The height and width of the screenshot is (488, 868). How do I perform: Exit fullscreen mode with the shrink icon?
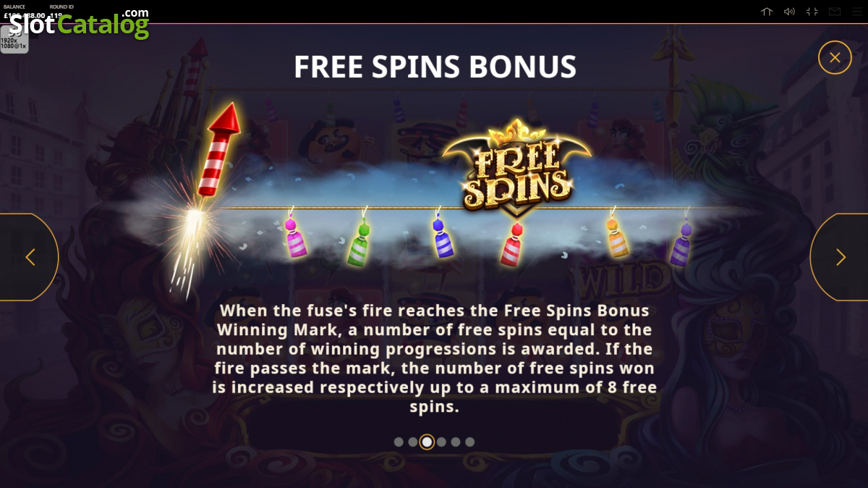tap(812, 12)
